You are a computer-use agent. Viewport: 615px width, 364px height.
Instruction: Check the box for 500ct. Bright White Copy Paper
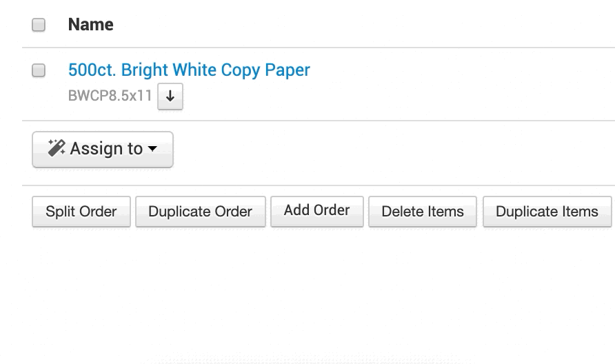[39, 70]
